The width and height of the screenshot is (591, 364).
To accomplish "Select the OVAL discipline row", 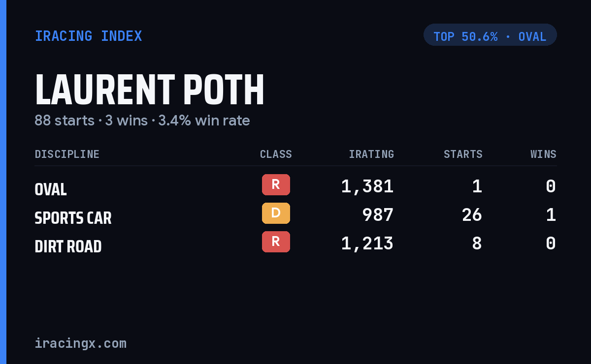I will pos(295,186).
